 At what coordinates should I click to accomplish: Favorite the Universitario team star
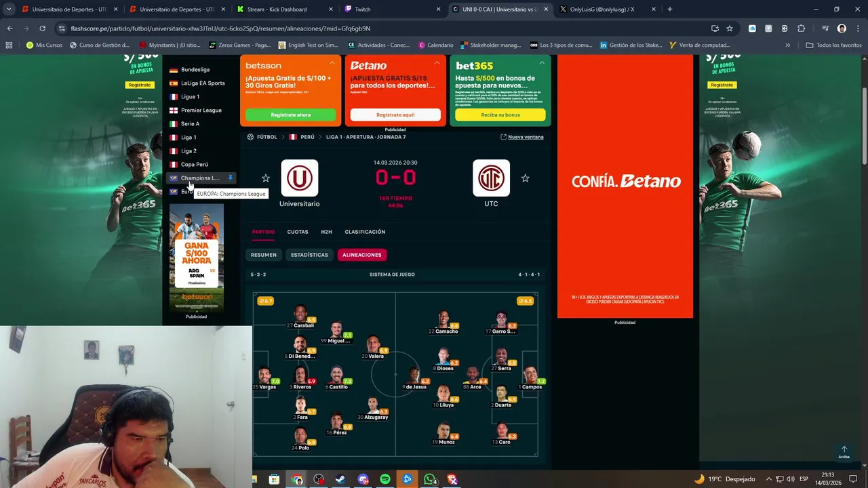(266, 178)
